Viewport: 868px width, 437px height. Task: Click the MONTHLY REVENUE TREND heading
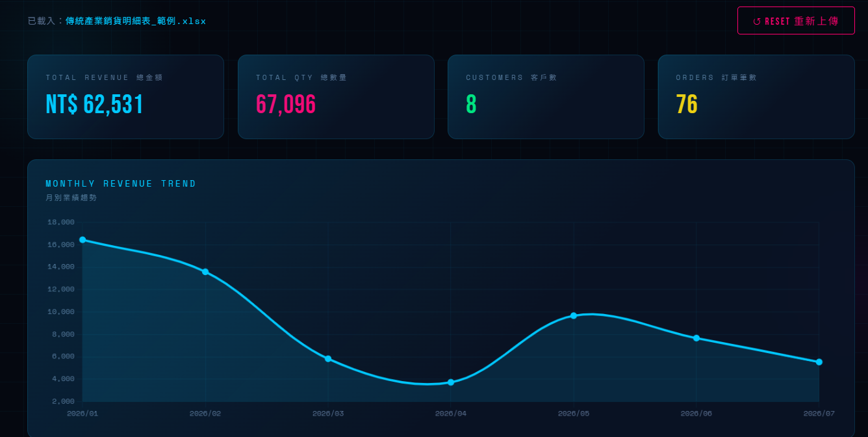(x=121, y=184)
